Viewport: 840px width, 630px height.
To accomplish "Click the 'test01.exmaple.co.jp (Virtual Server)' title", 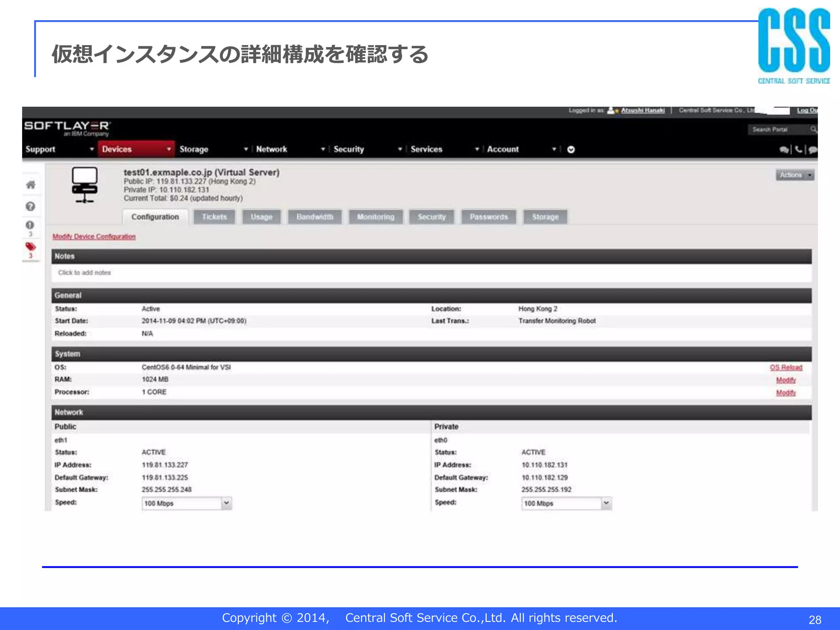I will pyautogui.click(x=201, y=172).
